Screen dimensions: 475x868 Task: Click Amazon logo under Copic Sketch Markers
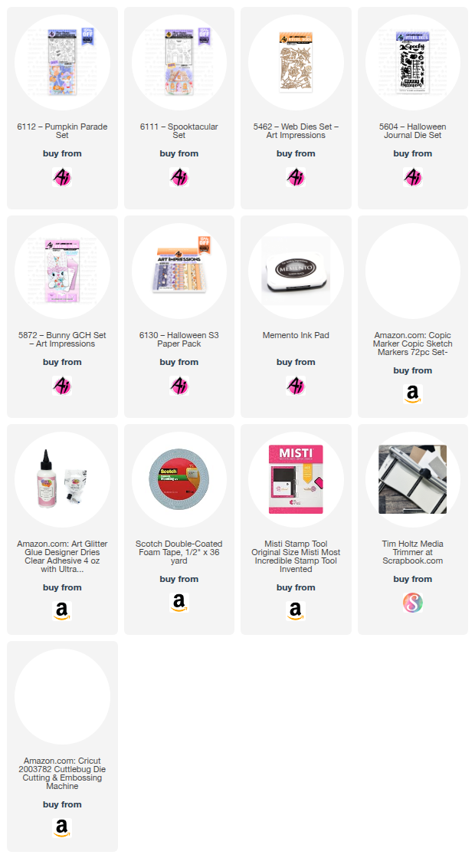point(412,394)
